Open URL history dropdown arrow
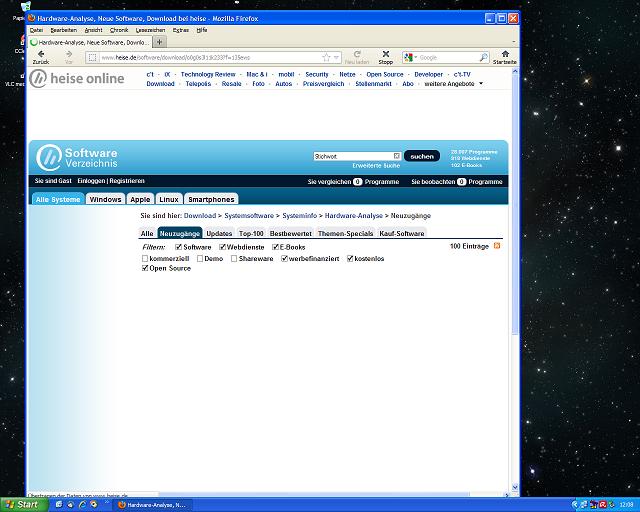 (x=336, y=58)
